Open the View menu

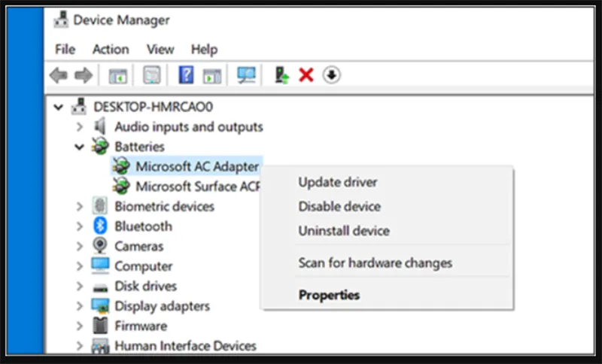pyautogui.click(x=160, y=49)
